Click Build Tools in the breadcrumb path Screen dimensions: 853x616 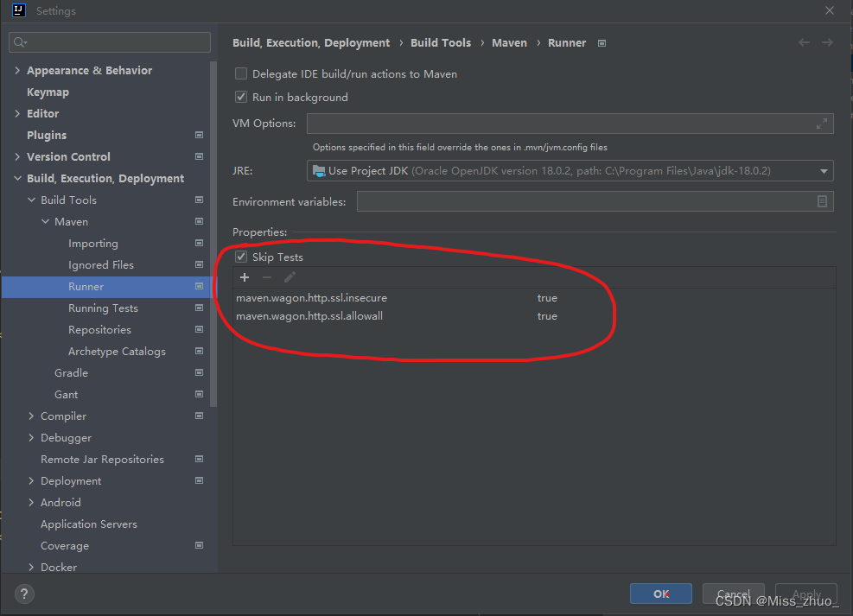click(x=441, y=41)
